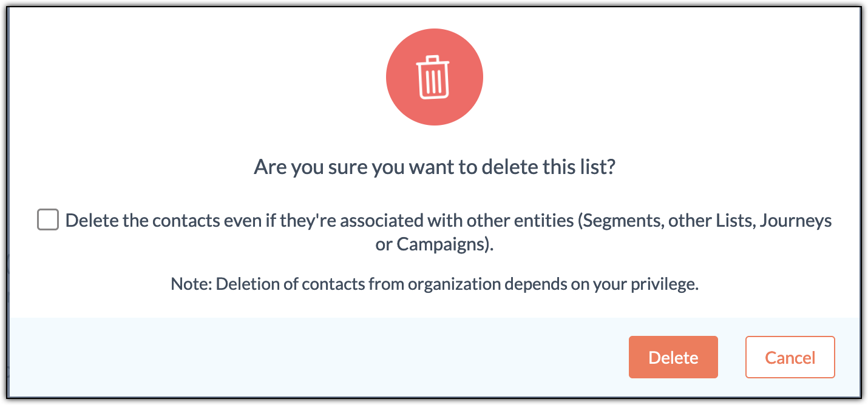Click the white trash can icon
Viewport: 868px width, 405px height.
pos(434,77)
